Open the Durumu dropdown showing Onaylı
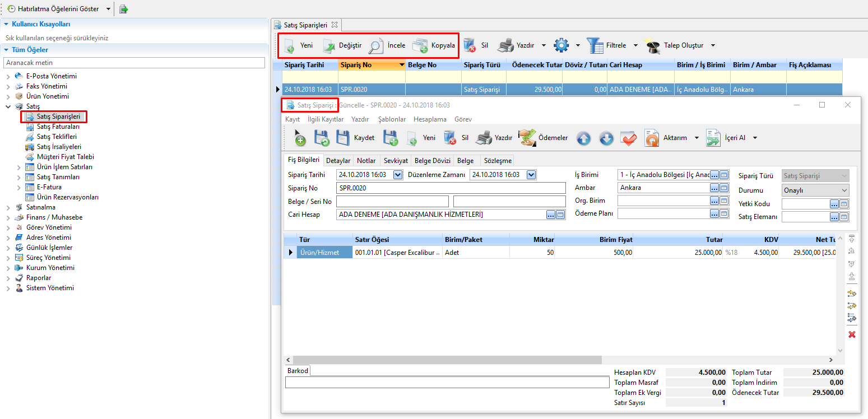Screen dimensions: 868x419 pyautogui.click(x=844, y=190)
